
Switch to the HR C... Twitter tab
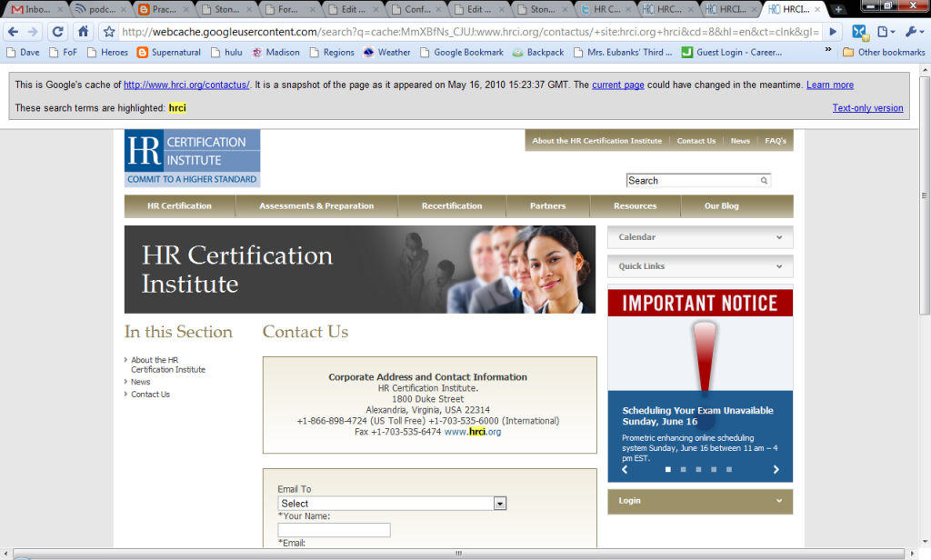tap(606, 9)
